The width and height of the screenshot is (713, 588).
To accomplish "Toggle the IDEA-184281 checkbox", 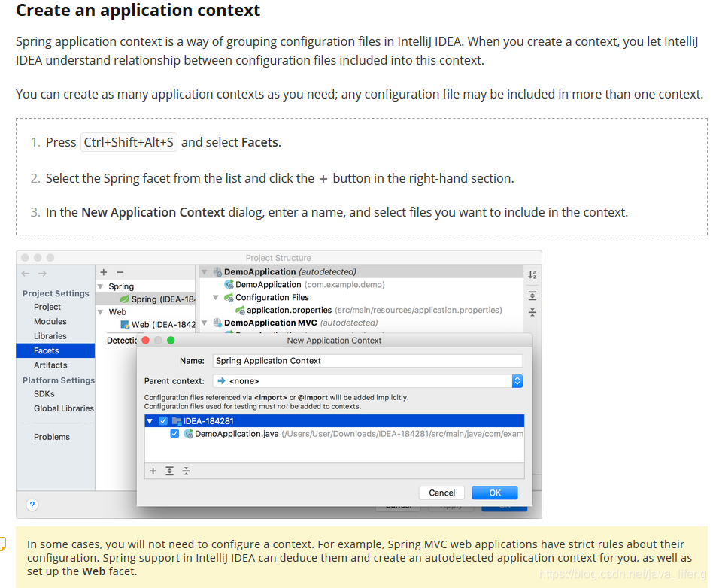I will coord(163,420).
